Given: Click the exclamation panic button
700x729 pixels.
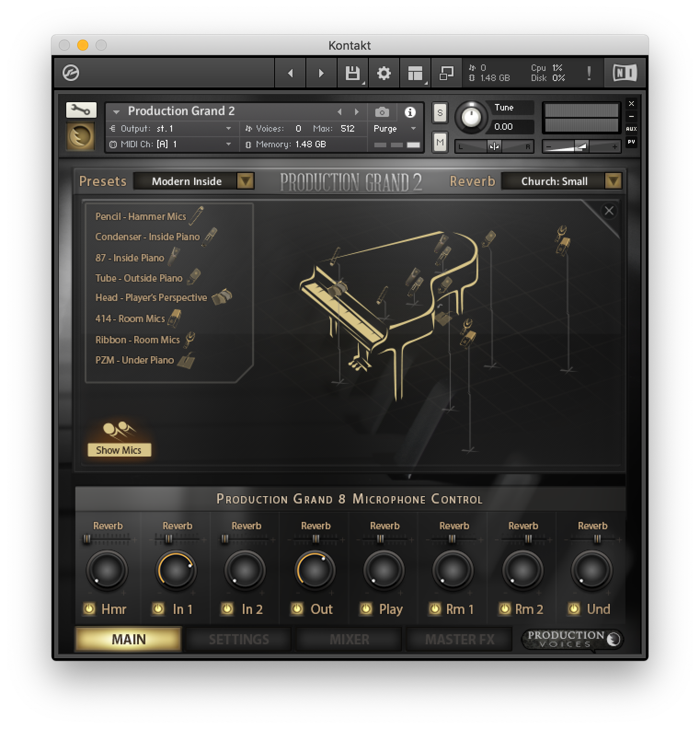Looking at the screenshot, I should click(x=589, y=73).
